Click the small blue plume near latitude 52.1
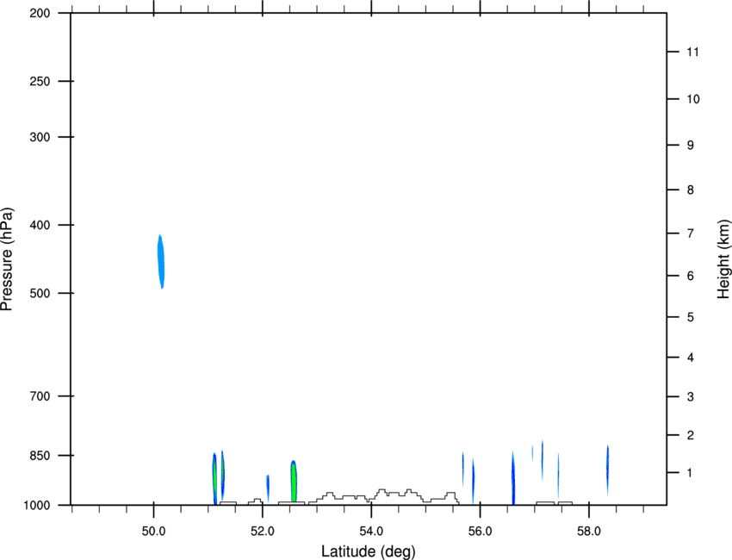This screenshot has height=560, width=732. 268,488
